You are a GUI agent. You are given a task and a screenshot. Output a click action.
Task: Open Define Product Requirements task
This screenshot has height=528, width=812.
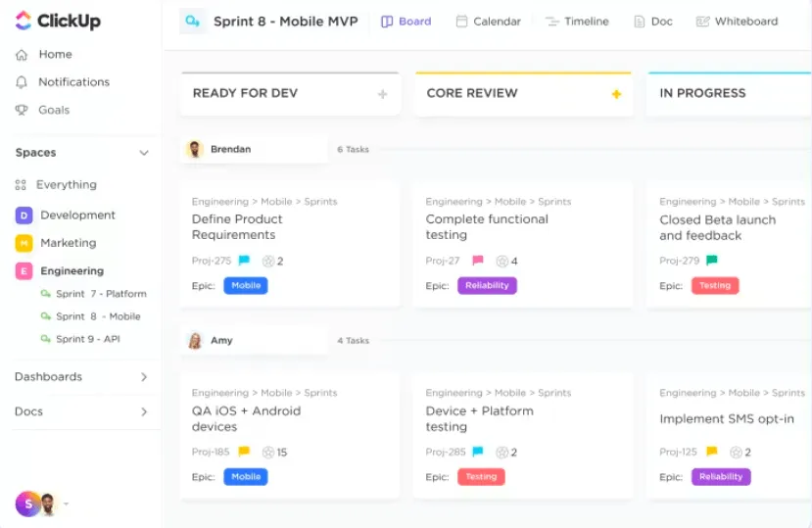coord(237,227)
